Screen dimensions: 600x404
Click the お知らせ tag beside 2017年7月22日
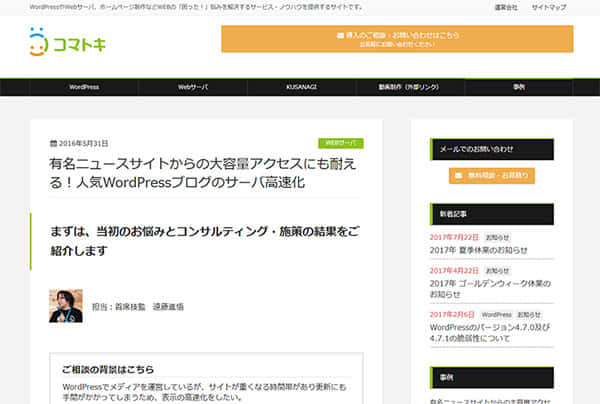tap(497, 238)
